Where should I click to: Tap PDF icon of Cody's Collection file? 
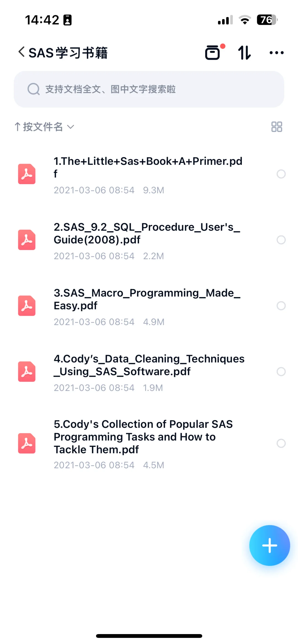click(27, 443)
